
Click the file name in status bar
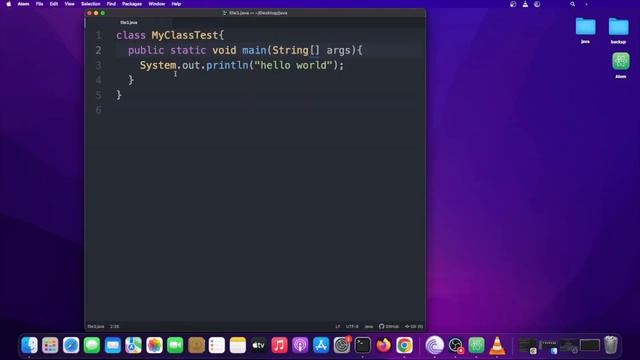click(x=96, y=327)
